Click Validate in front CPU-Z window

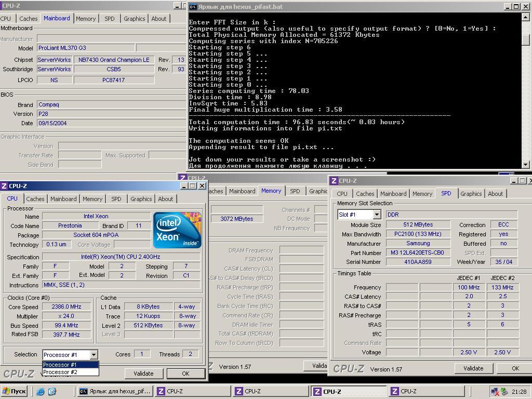point(143,374)
